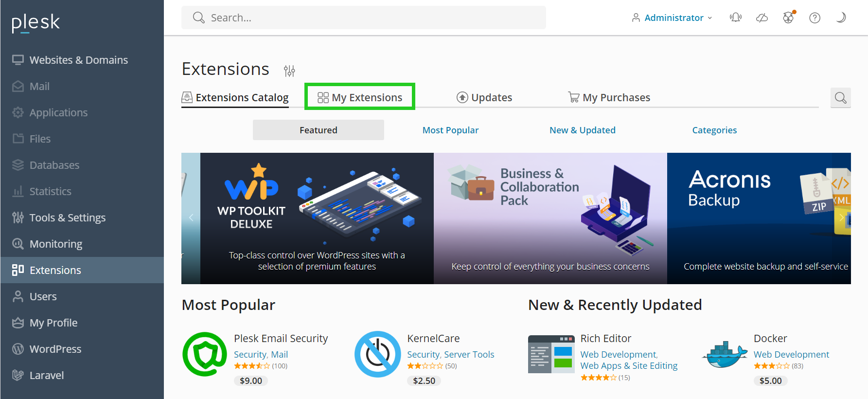The width and height of the screenshot is (868, 399).
Task: Open Tools & Settings
Action: tap(82, 218)
